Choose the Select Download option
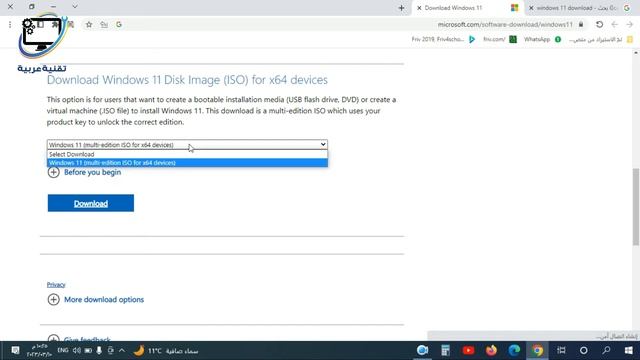The width and height of the screenshot is (640, 360). [x=187, y=154]
